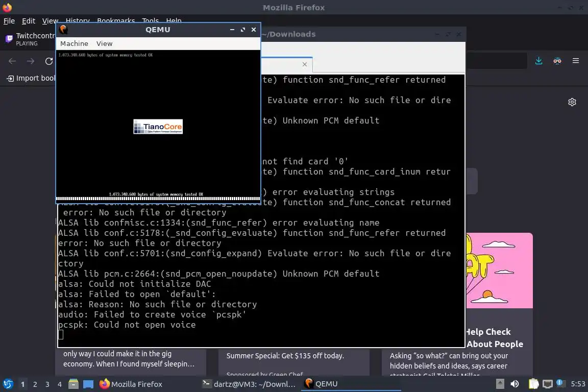Open Firefox's History menu

[x=78, y=20]
